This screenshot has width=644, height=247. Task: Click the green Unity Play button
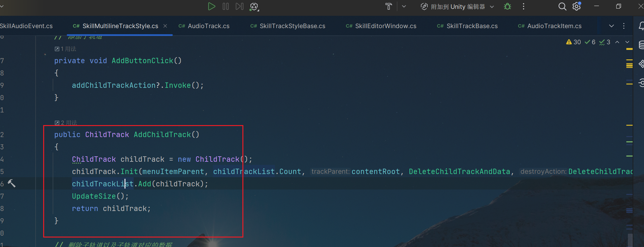212,6
